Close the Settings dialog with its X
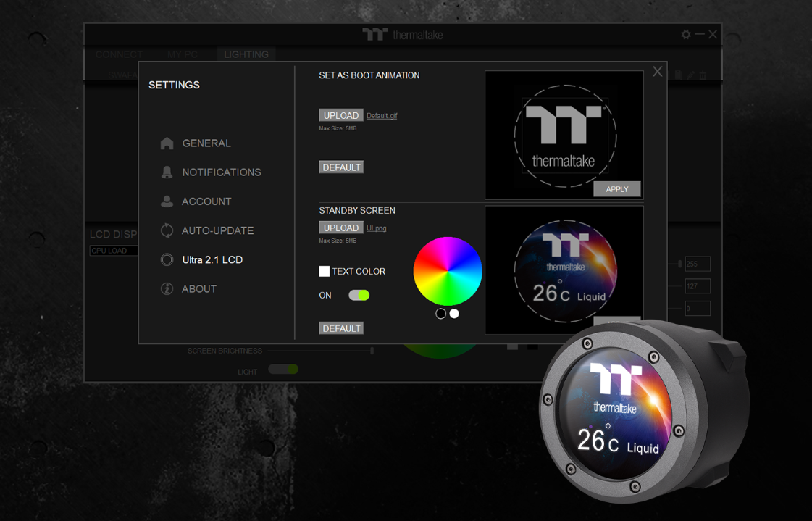The width and height of the screenshot is (812, 521). tap(657, 72)
